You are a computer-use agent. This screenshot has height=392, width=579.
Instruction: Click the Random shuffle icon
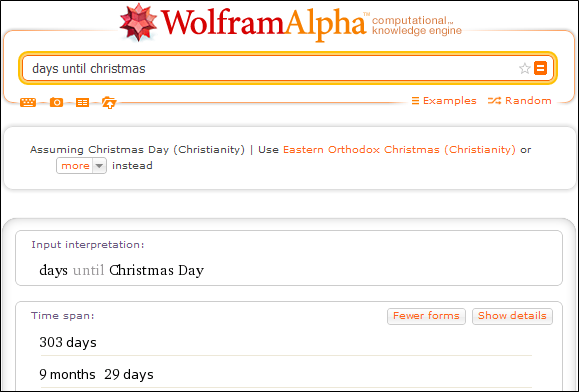(x=494, y=100)
